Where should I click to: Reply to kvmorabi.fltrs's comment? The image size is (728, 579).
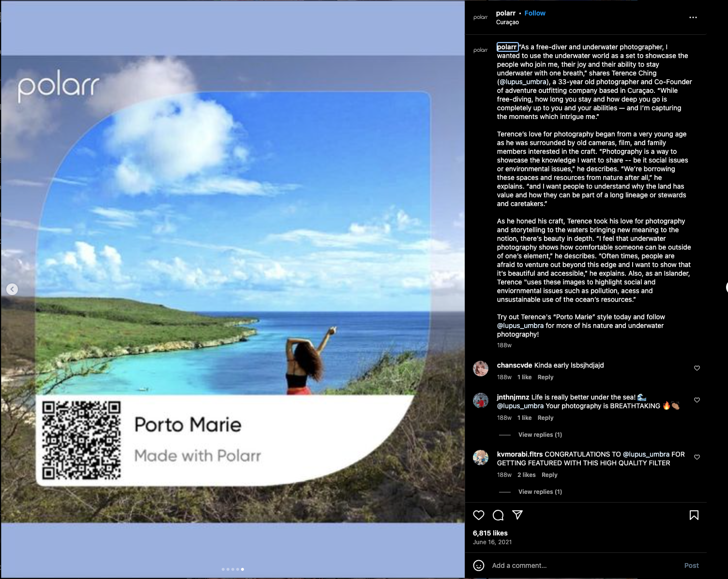click(549, 475)
